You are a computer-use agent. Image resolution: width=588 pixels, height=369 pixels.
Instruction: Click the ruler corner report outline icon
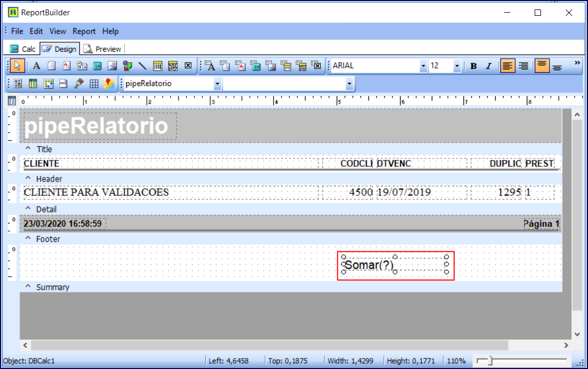[12, 100]
